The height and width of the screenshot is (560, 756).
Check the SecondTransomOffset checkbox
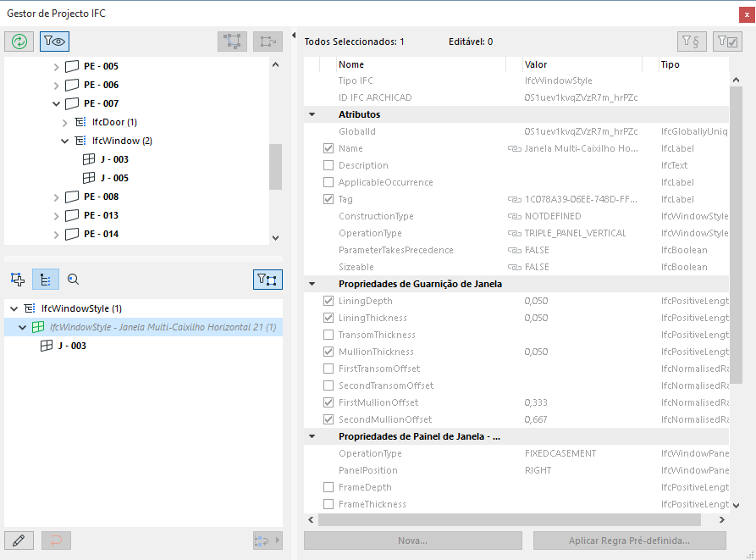[x=328, y=385]
